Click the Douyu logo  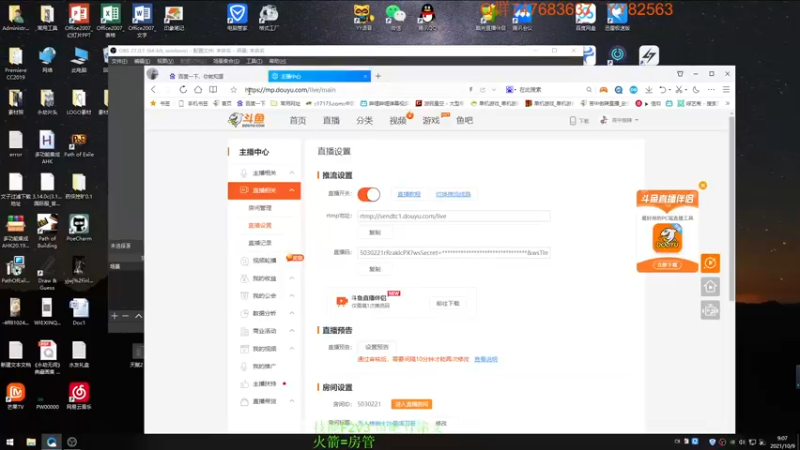247,120
